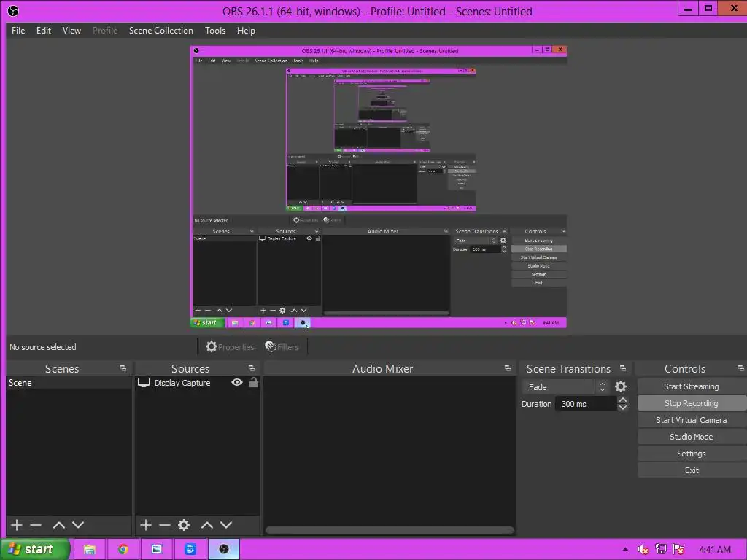Remove the selected scene with minus
The image size is (747, 560).
tap(36, 525)
